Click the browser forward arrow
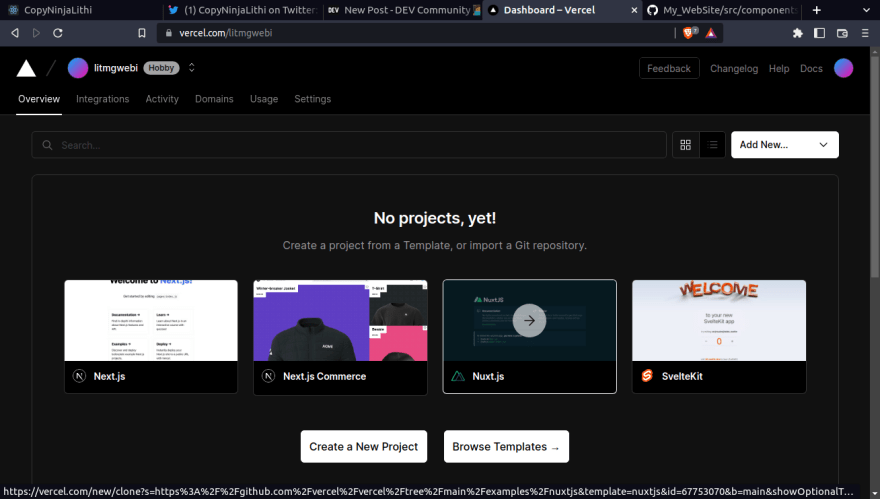Screen dimensions: 880x499 tap(36, 33)
